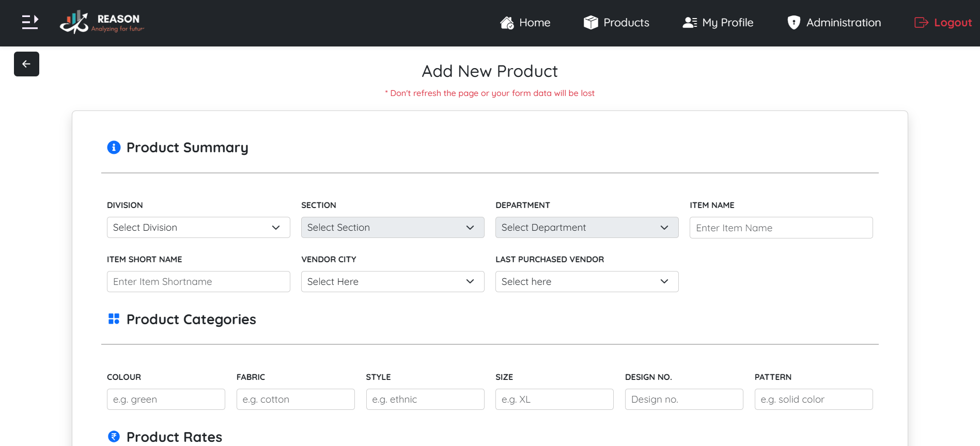Image resolution: width=980 pixels, height=446 pixels.
Task: Click the Administration shield icon
Action: 794,23
